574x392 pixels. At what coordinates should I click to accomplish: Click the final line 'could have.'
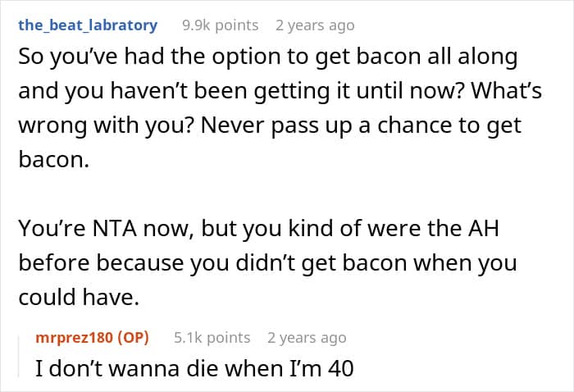tap(74, 298)
